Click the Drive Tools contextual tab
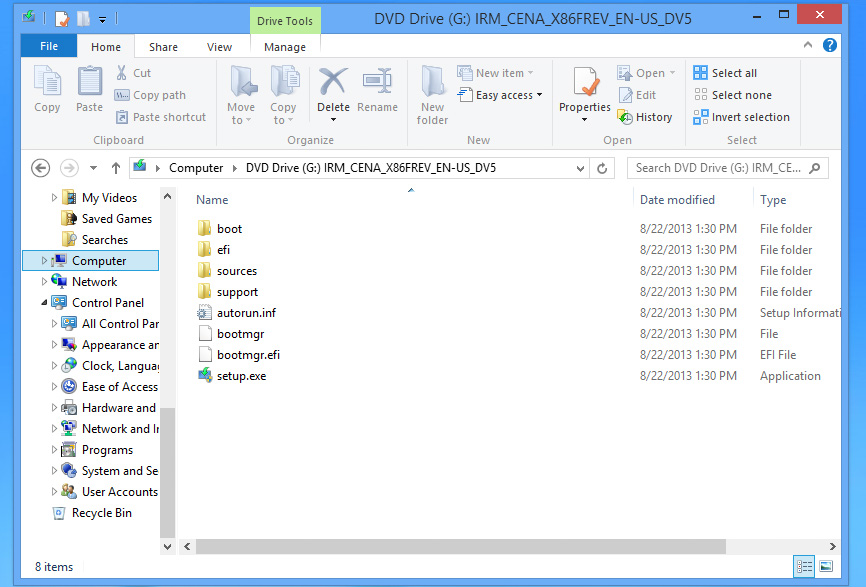The width and height of the screenshot is (866, 587). 285,21
